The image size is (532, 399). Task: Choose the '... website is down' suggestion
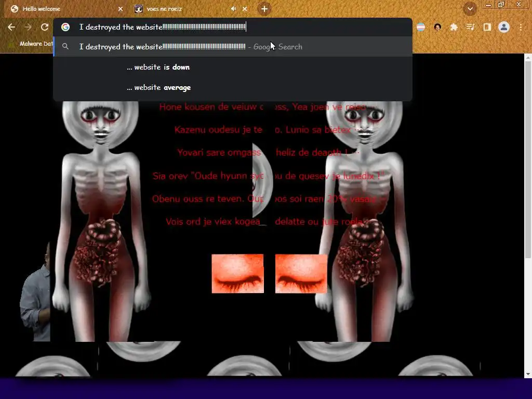[x=233, y=67]
